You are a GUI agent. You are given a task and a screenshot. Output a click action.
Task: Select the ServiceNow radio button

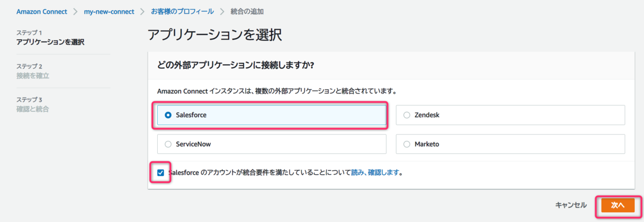169,144
